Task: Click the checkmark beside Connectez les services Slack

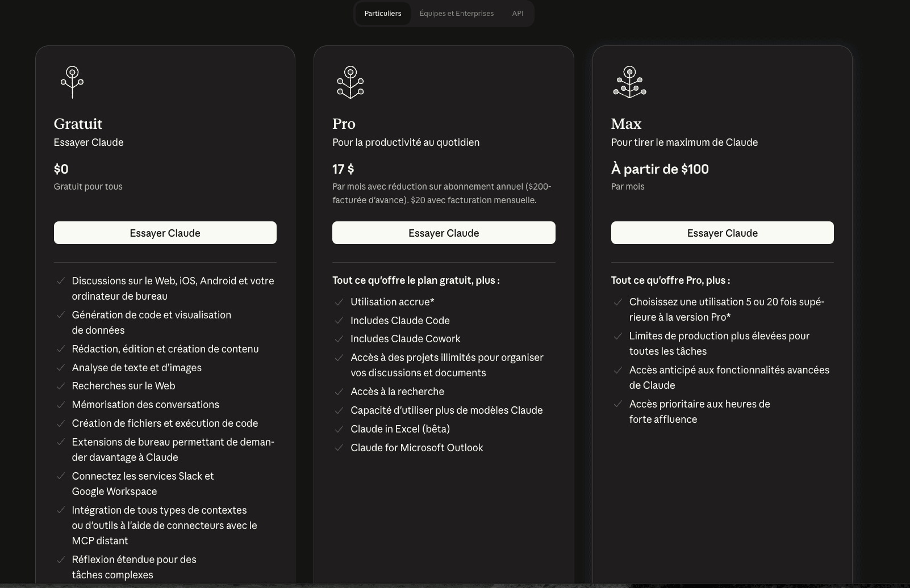Action: [x=60, y=476]
